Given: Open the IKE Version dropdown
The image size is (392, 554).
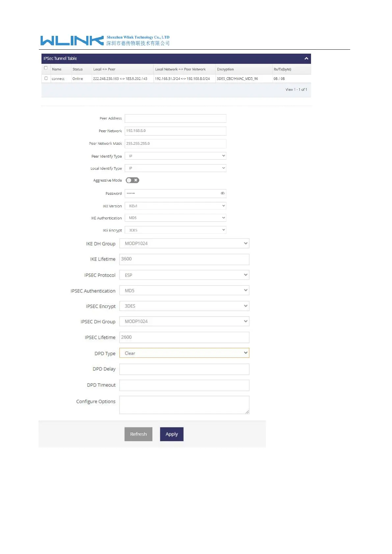Looking at the screenshot, I should point(175,206).
